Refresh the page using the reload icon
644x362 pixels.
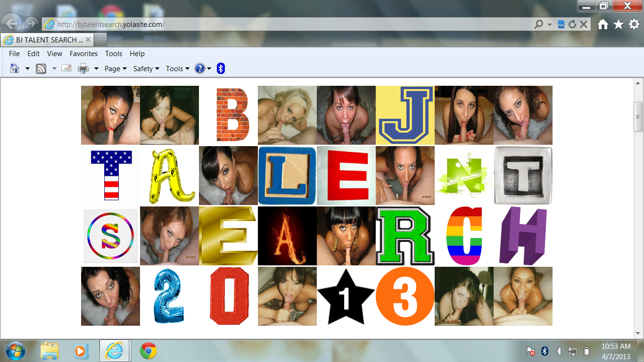pyautogui.click(x=572, y=25)
